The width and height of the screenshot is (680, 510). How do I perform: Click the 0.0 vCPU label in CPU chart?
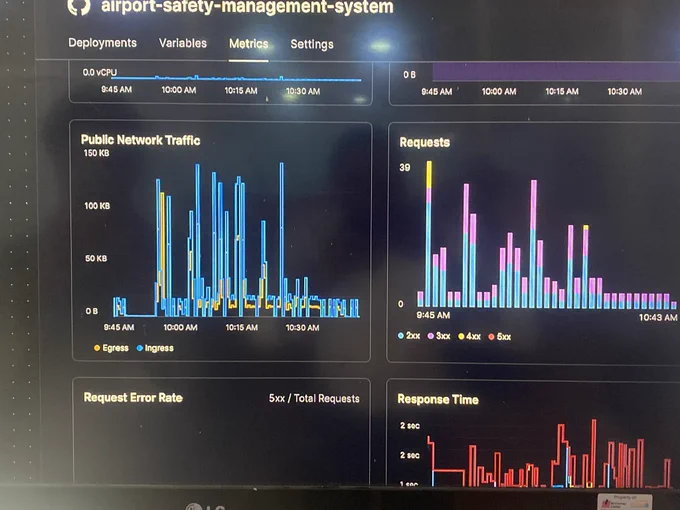click(x=100, y=72)
